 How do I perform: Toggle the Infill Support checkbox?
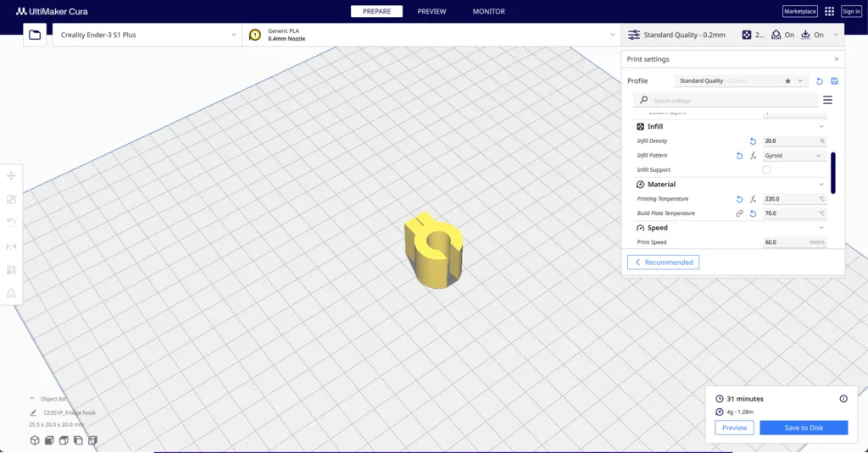coord(766,170)
